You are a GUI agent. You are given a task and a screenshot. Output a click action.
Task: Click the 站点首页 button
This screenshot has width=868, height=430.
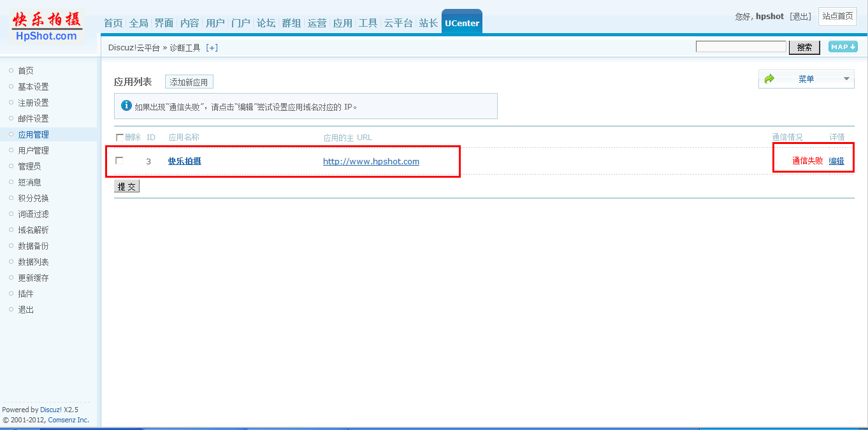[x=837, y=17]
